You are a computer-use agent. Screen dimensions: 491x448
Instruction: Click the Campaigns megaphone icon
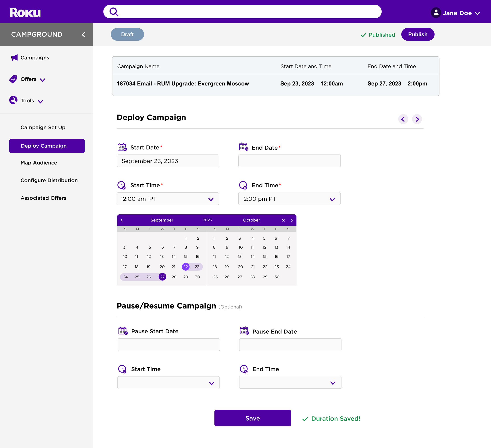(x=14, y=58)
